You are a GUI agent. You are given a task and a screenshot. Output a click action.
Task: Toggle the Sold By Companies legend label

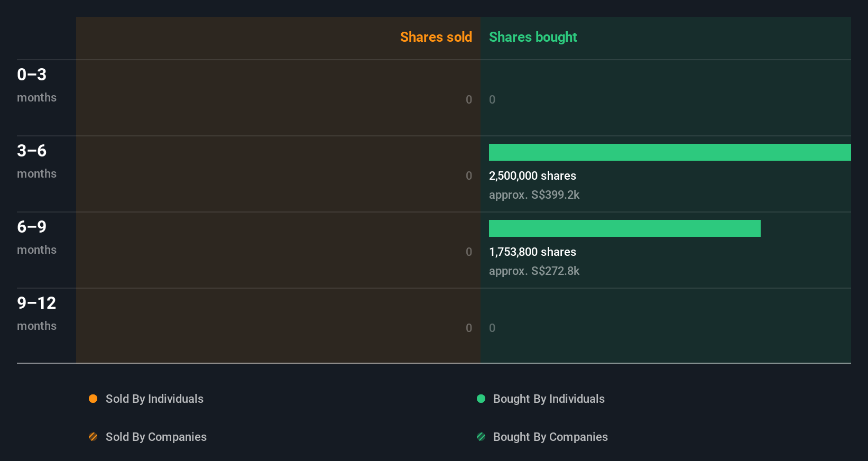[156, 437]
